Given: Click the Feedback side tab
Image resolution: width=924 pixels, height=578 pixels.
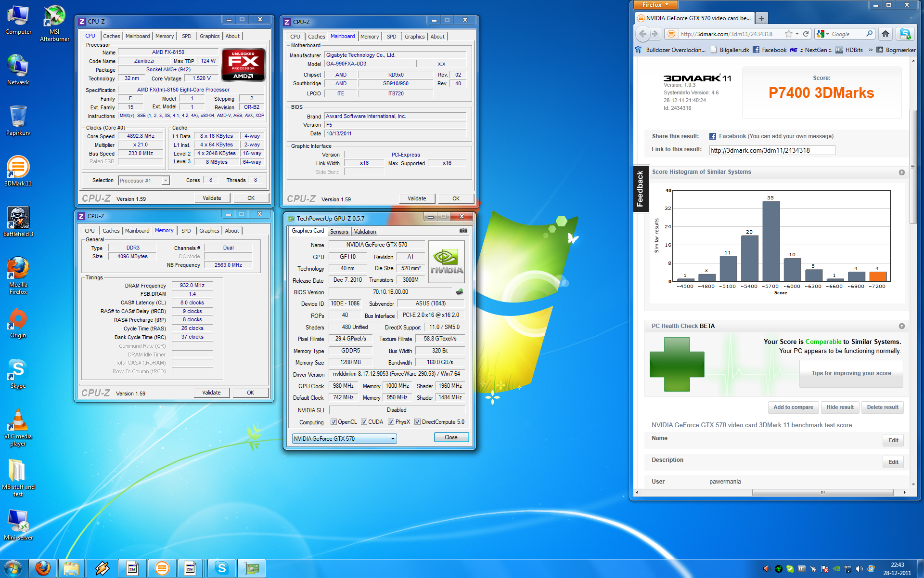Looking at the screenshot, I should pyautogui.click(x=640, y=189).
